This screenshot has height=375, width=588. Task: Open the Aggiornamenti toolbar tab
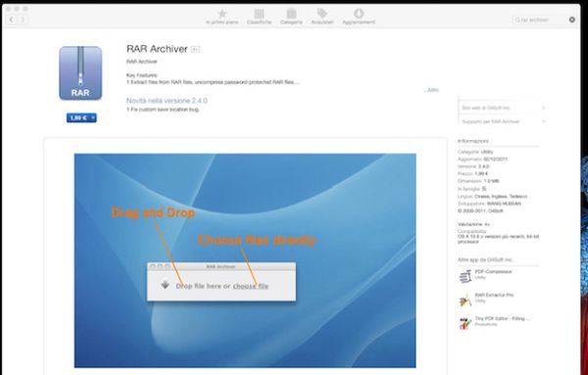pyautogui.click(x=359, y=17)
